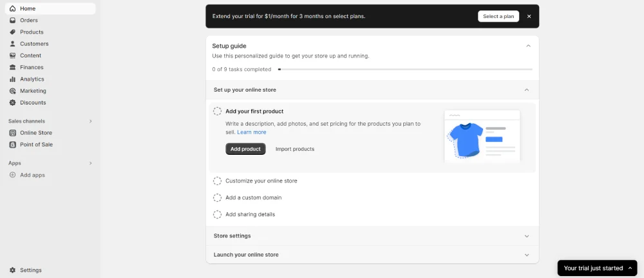Expand the Store settings section
The image size is (644, 278).
pos(526,236)
